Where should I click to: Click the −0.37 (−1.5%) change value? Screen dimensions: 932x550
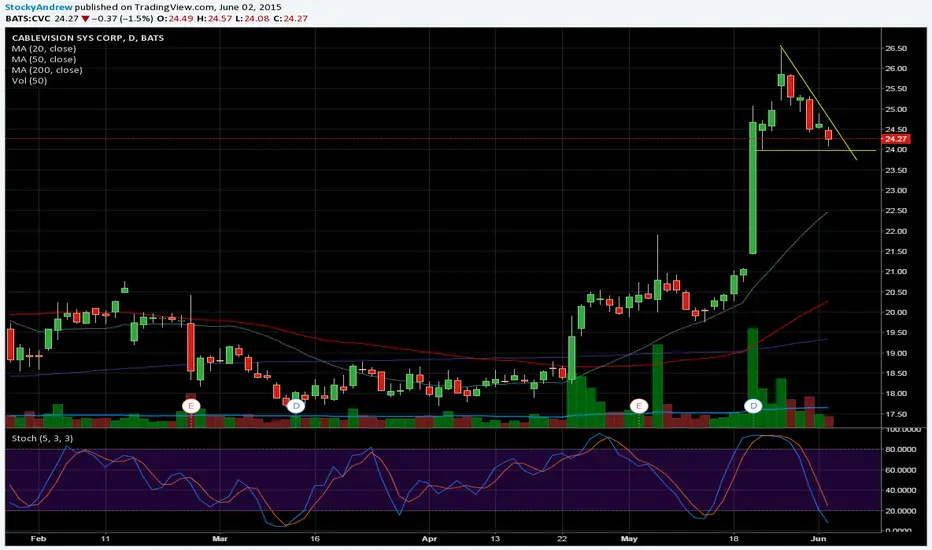click(122, 18)
